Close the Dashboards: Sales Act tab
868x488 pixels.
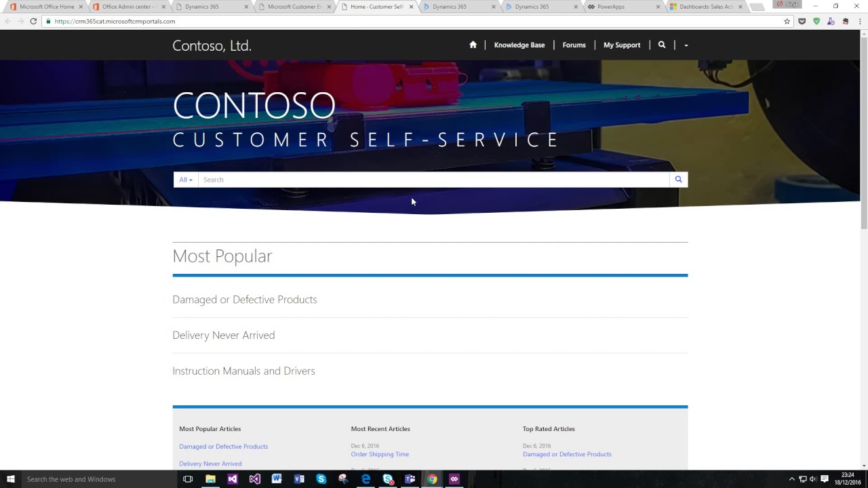click(x=741, y=7)
